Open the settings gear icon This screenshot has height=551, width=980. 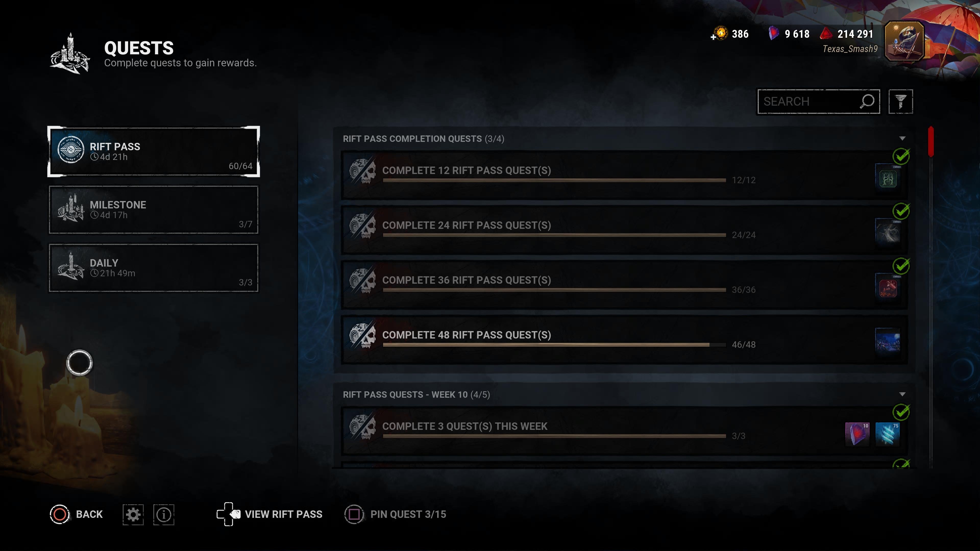click(x=133, y=515)
